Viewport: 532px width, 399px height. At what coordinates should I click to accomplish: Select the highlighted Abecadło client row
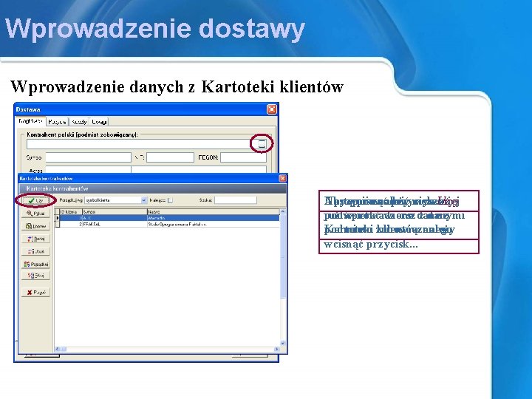click(169, 218)
